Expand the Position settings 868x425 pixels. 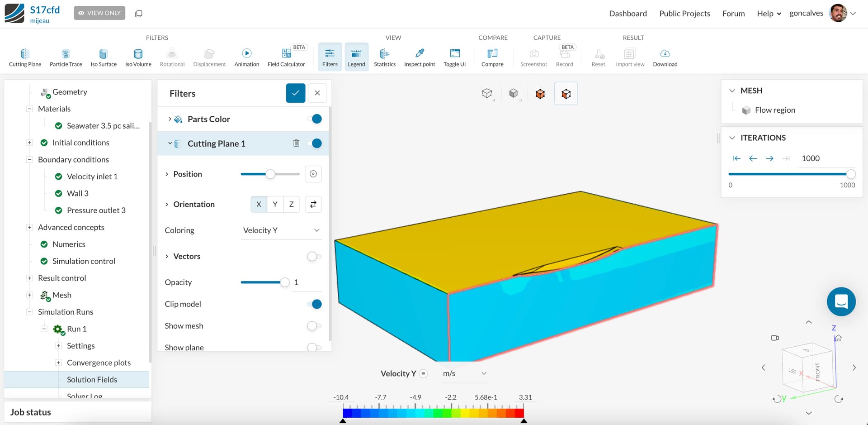point(167,174)
